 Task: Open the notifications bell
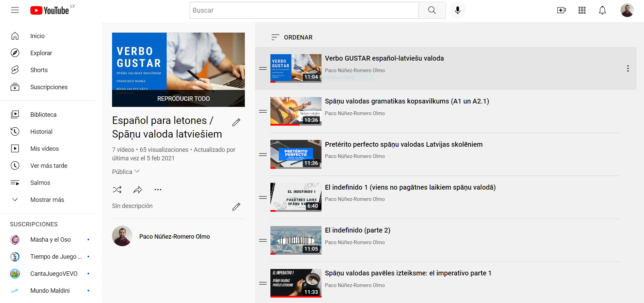point(602,10)
